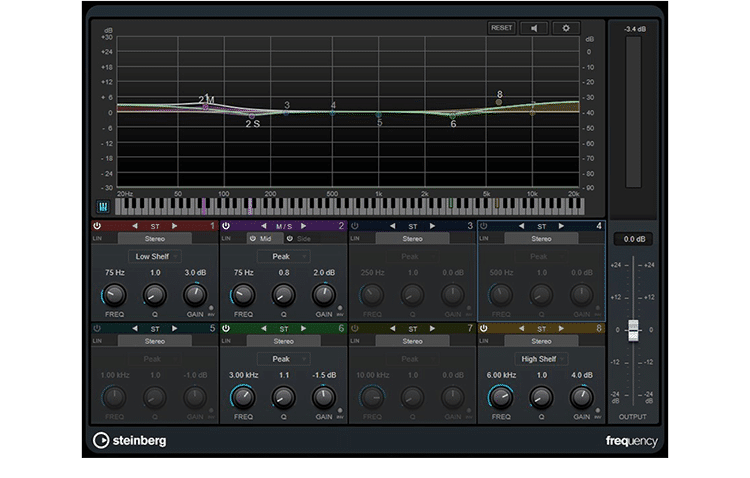This screenshot has width=750, height=478.
Task: Click band 6 left arrow
Action: [x=264, y=328]
